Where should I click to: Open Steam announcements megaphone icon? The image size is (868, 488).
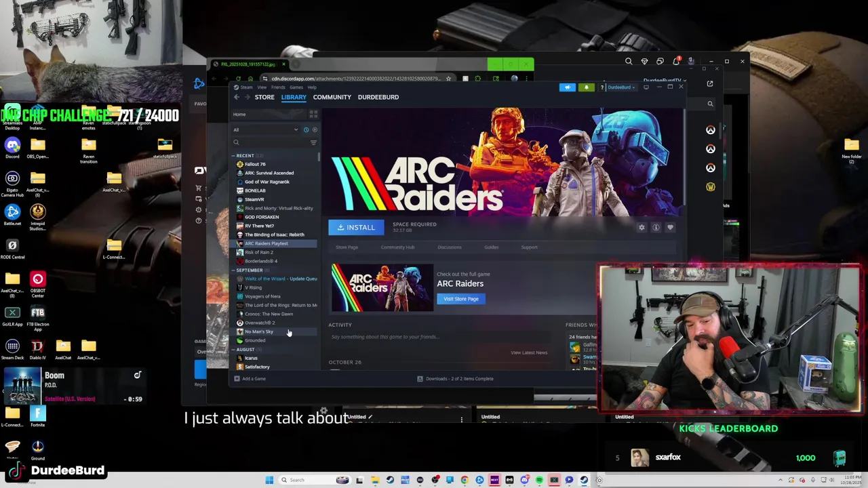(x=568, y=87)
